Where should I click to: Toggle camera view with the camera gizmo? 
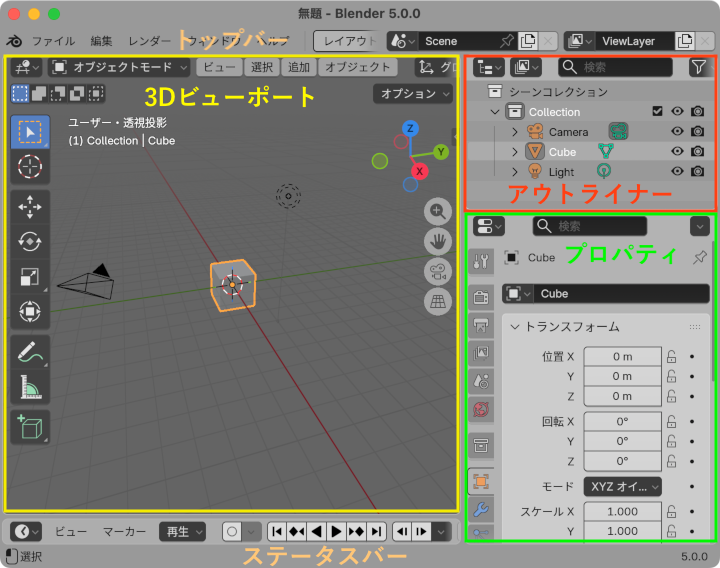click(437, 271)
